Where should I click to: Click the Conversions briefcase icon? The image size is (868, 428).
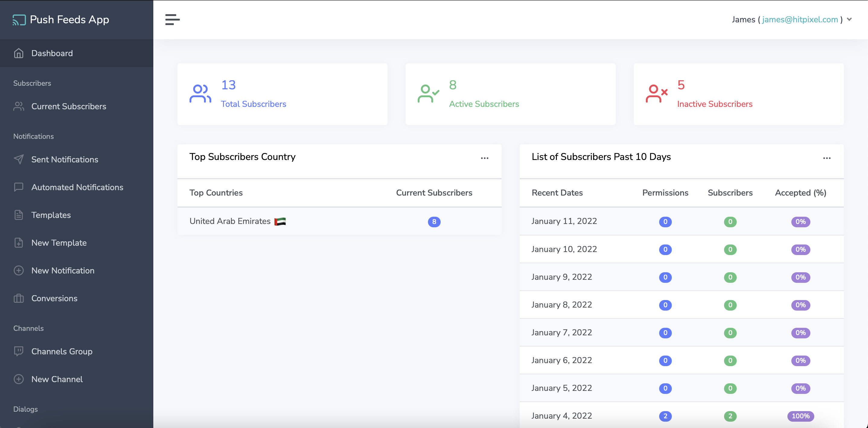(18, 298)
